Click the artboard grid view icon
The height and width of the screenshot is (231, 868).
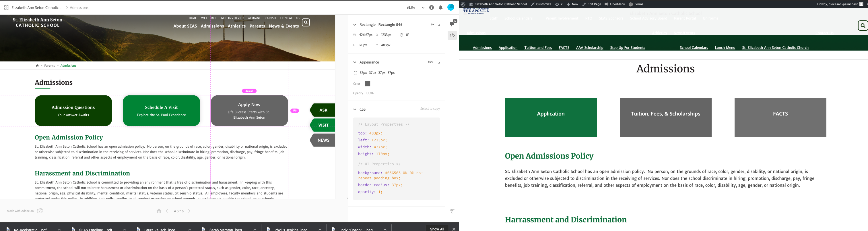coord(6,7)
